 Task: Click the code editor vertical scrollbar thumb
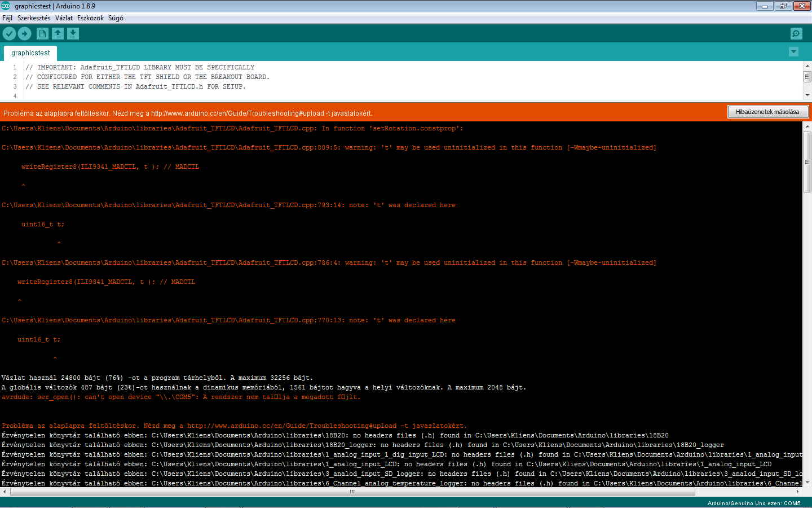pyautogui.click(x=807, y=77)
